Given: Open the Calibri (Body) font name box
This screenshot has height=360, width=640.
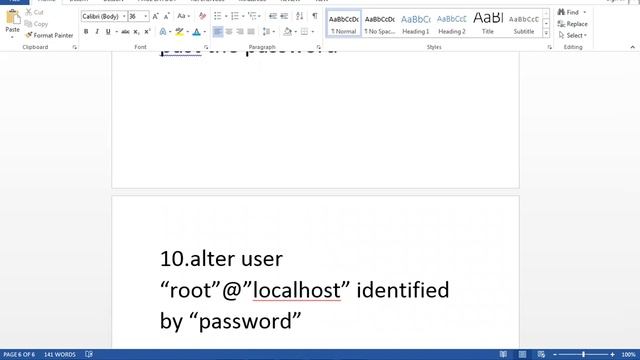Looking at the screenshot, I should [104, 16].
